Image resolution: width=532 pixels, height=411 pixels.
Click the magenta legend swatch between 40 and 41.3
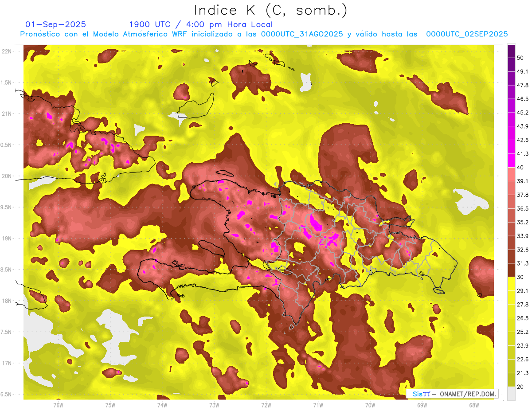click(x=511, y=160)
